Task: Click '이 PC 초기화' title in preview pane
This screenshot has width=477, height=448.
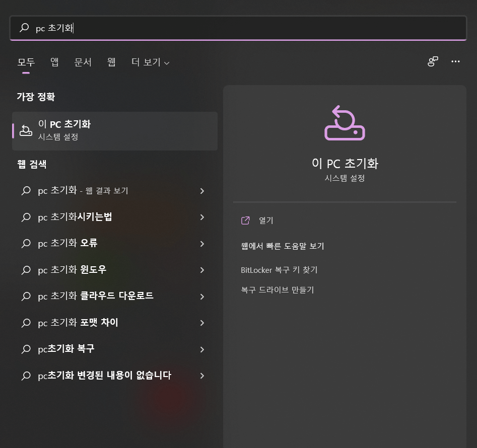Action: 345,164
